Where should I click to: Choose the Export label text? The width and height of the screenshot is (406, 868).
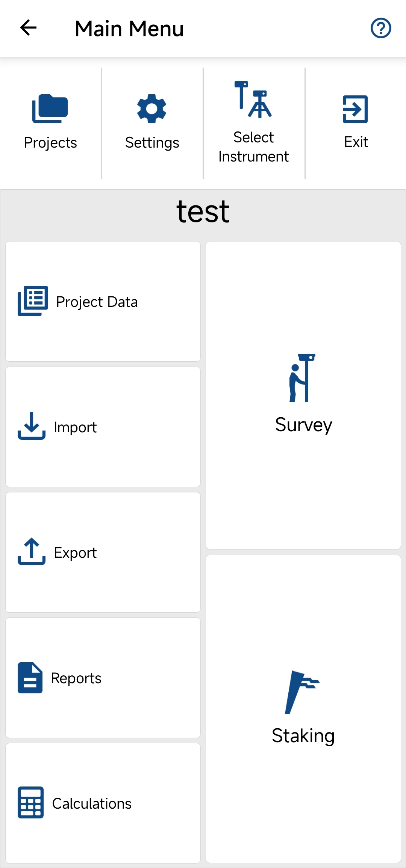click(x=75, y=553)
